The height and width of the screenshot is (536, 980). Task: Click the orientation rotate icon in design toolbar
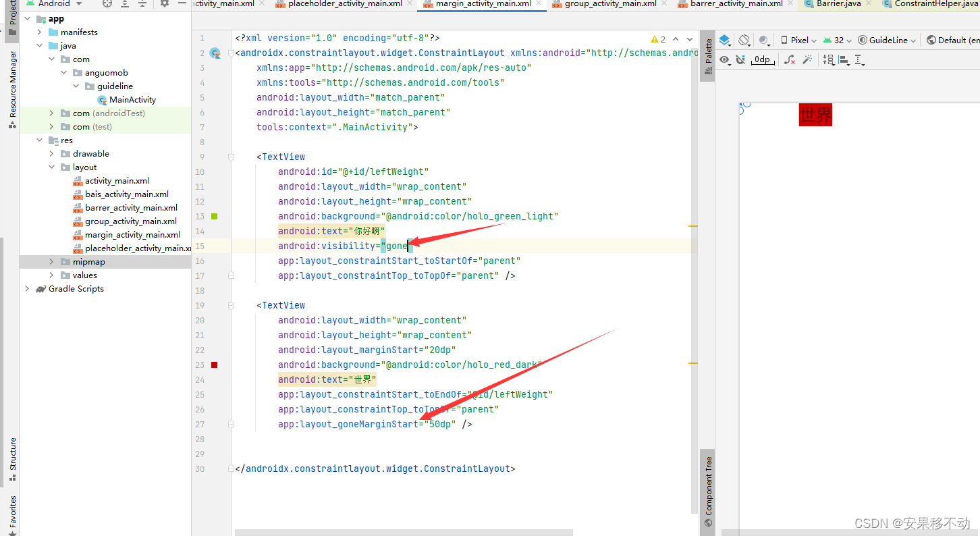click(x=745, y=41)
